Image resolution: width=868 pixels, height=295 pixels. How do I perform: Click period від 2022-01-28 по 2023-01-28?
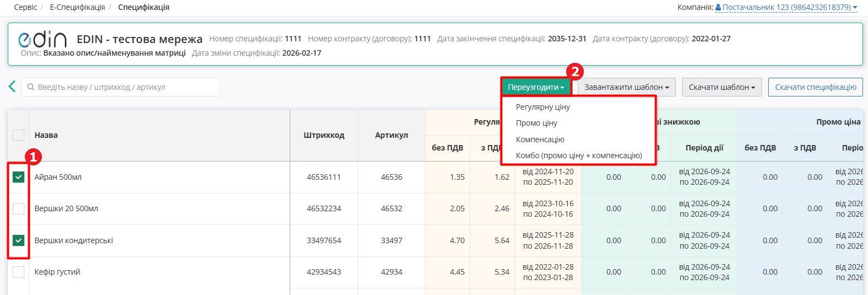[x=548, y=272]
